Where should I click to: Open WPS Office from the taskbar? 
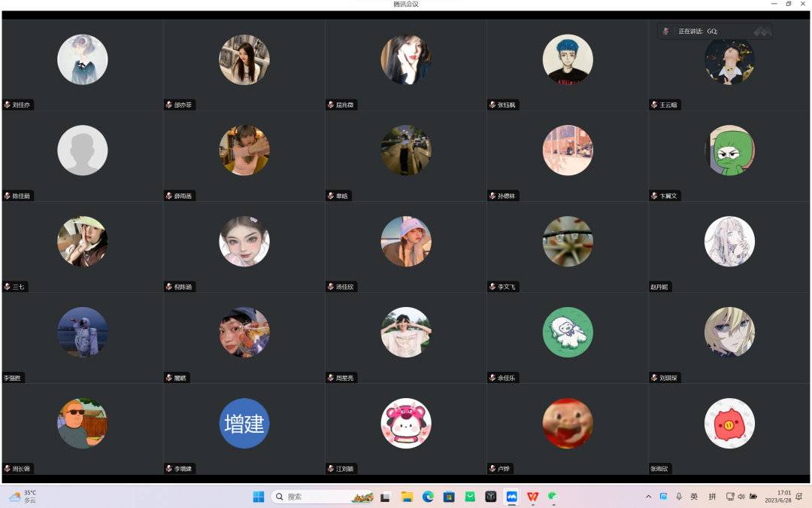point(533,497)
